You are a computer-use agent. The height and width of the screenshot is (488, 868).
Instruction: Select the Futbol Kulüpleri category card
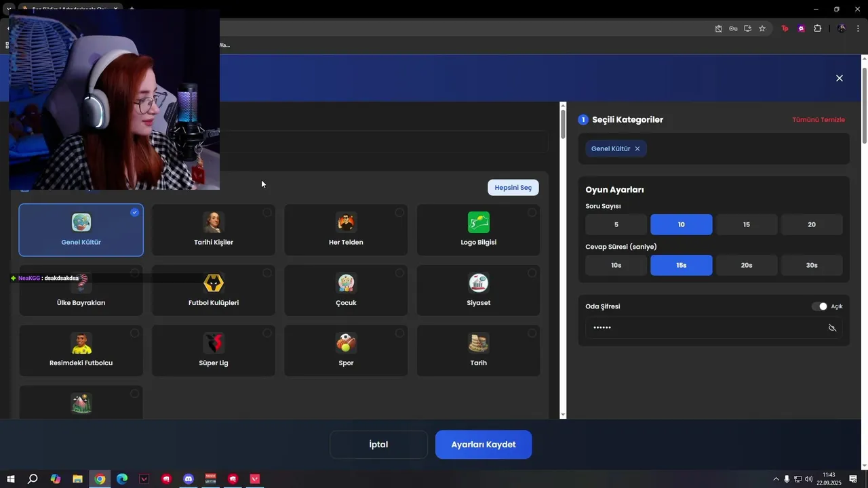(214, 290)
